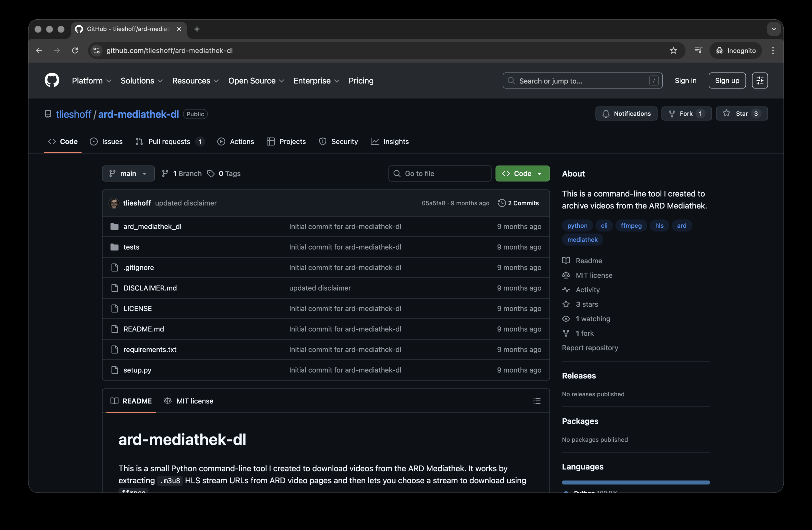Viewport: 812px width, 530px height.
Task: Select the Insights tab graph icon
Action: coord(375,141)
